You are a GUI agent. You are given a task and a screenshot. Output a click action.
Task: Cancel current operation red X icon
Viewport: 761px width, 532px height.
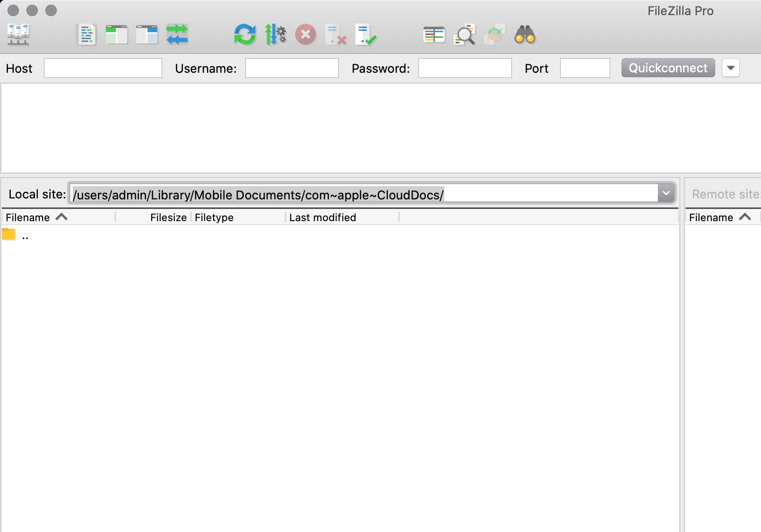[306, 35]
